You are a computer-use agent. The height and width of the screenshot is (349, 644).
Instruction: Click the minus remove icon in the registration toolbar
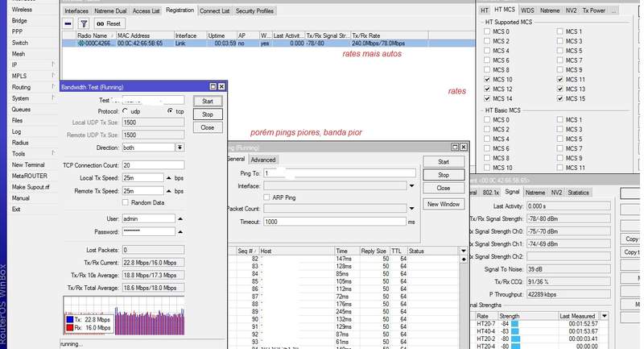[68, 24]
